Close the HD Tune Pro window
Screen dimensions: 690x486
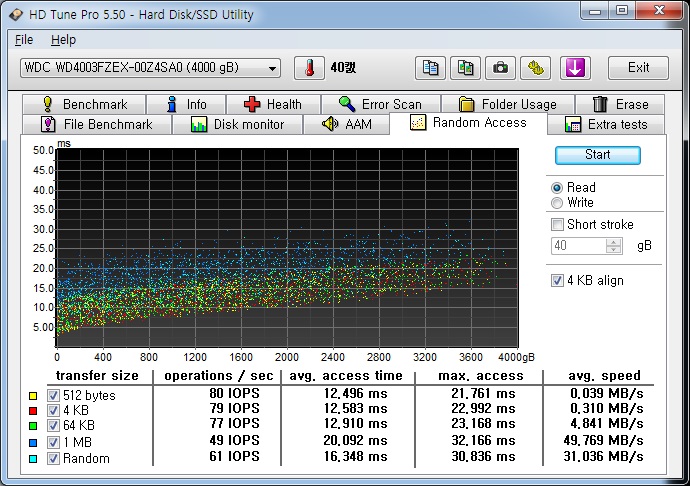[659, 11]
